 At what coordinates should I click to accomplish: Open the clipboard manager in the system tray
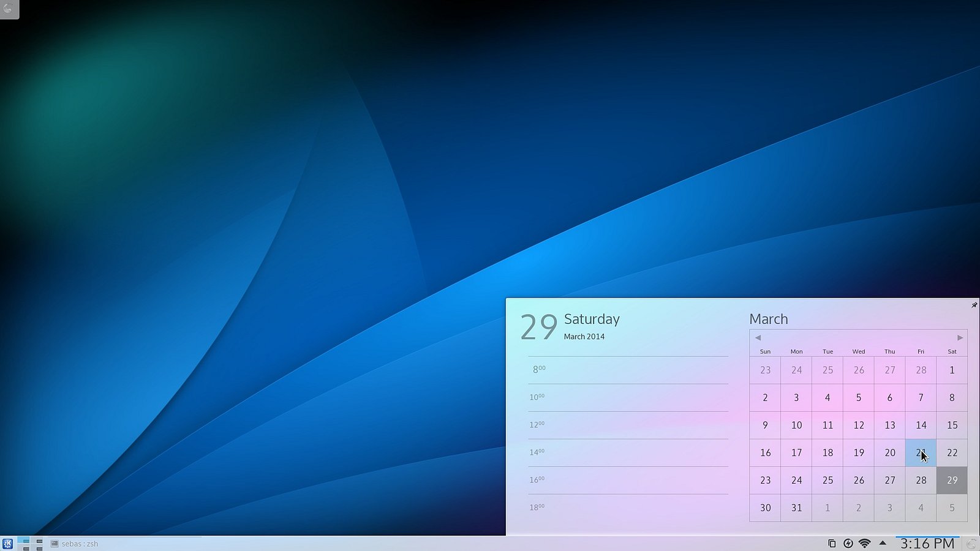click(831, 544)
